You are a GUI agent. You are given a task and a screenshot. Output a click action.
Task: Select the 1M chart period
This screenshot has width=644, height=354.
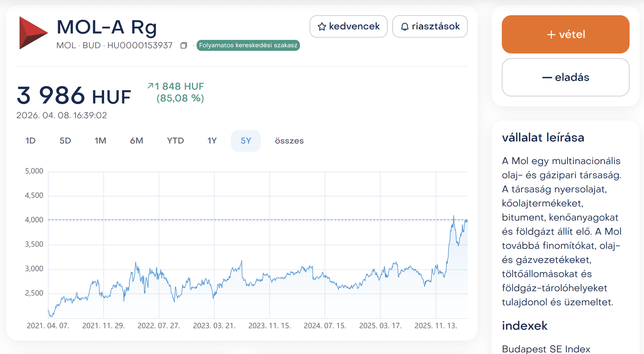[100, 141]
